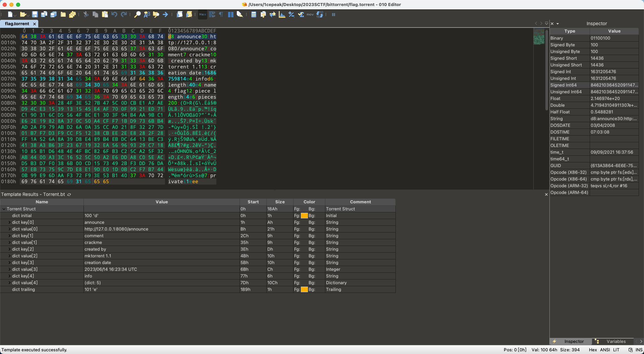Image resolution: width=644 pixels, height=354 pixels.
Task: Open Find in Files icon
Action: [156, 14]
